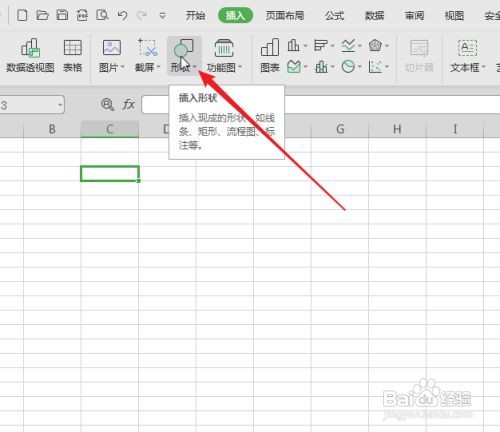Insert a column chart
This screenshot has width=500, height=432.
pyautogui.click(x=293, y=45)
